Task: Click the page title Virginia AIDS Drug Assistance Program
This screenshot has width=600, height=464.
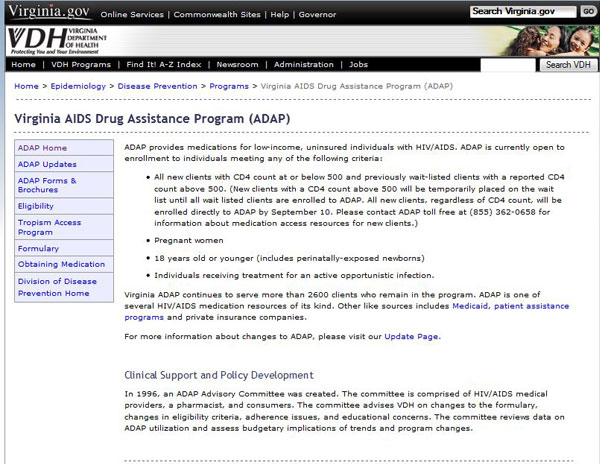Action: 152,119
